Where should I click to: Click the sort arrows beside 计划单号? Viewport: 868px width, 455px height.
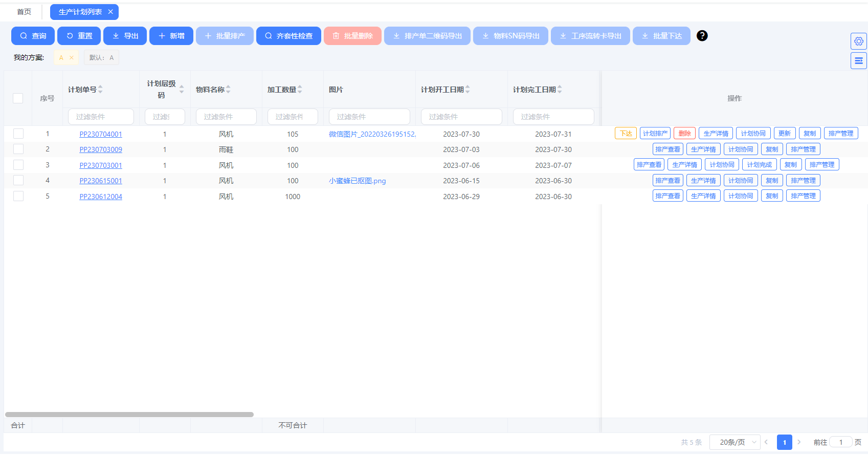(101, 90)
